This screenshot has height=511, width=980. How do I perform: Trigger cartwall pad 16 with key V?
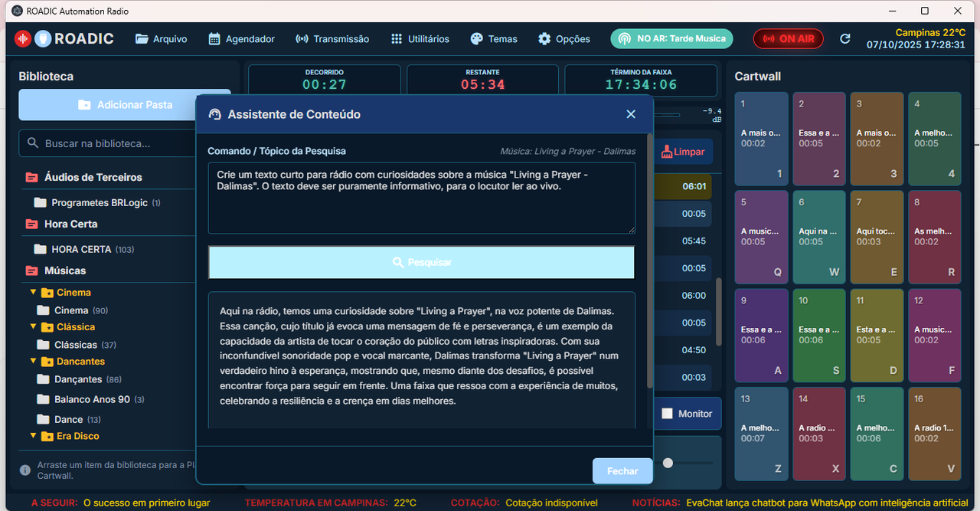click(x=935, y=434)
